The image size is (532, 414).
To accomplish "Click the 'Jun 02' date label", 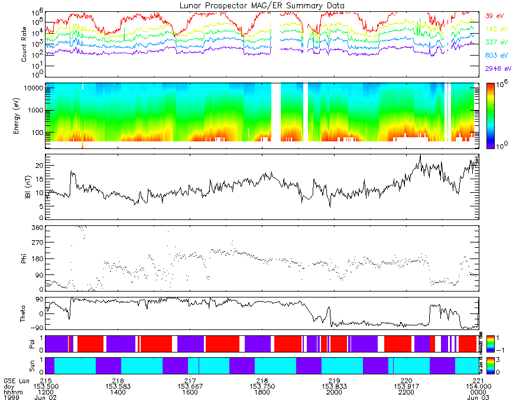I will tap(46, 397).
